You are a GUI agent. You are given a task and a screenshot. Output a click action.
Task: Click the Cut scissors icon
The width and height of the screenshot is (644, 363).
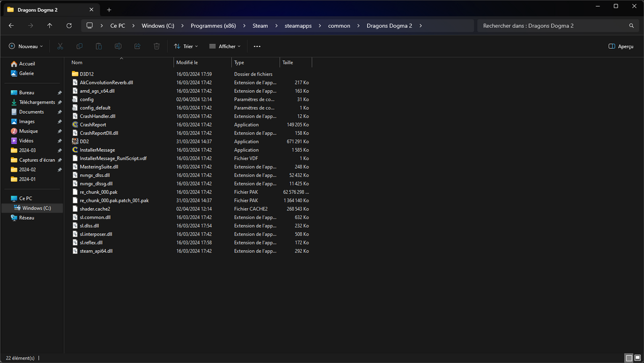coord(60,47)
